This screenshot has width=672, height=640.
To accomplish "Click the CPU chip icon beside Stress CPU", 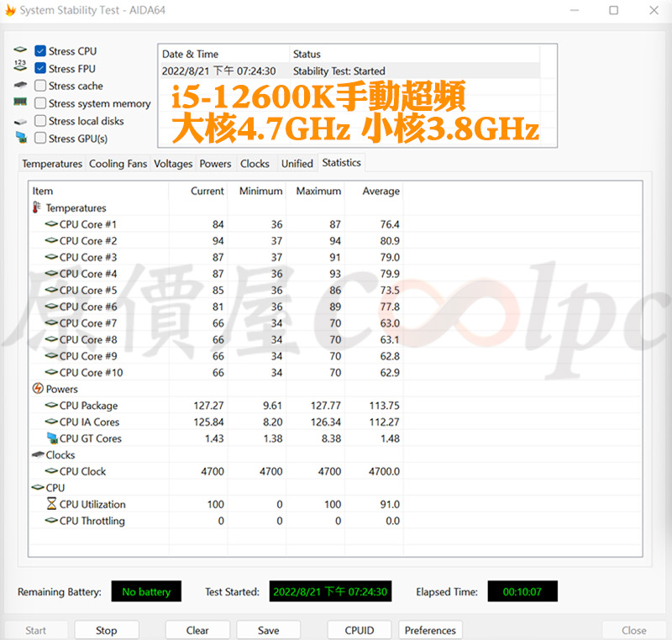I will point(20,50).
